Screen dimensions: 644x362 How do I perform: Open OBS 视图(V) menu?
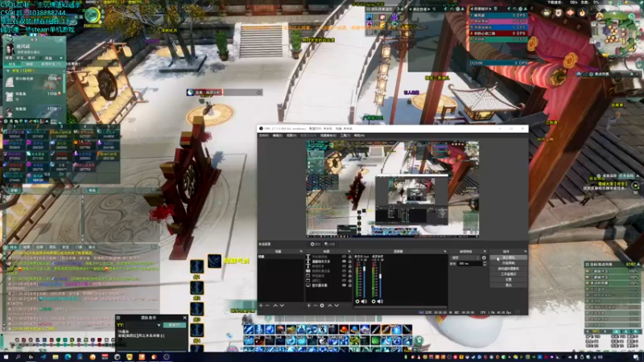[x=291, y=135]
